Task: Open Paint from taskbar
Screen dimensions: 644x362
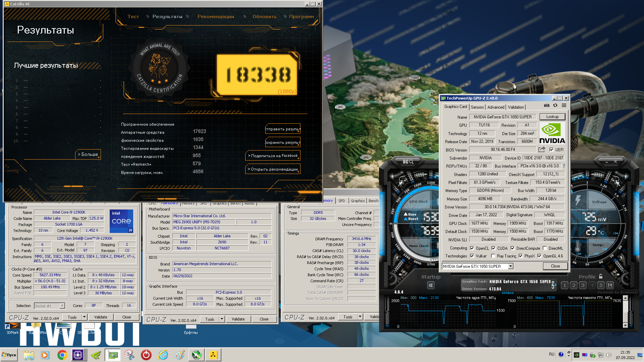Action: click(179, 355)
